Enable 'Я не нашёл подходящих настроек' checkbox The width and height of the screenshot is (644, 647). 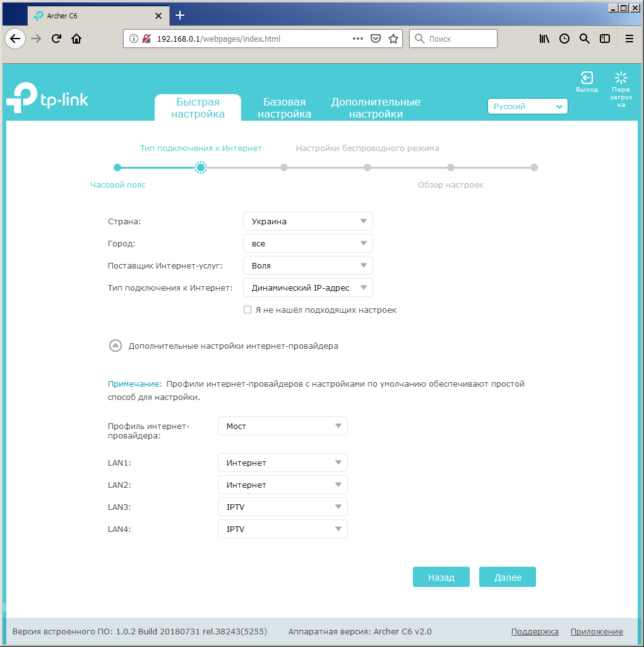(x=247, y=310)
